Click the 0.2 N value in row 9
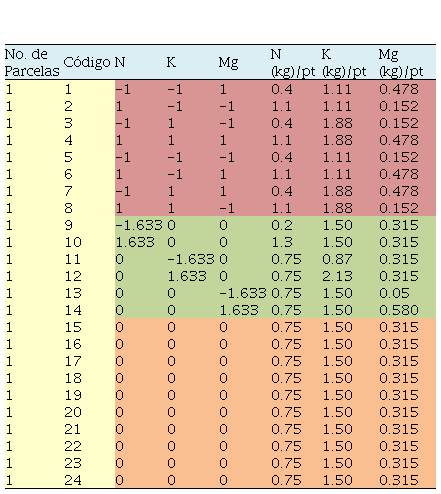Screen dimensions: 441x494 click(x=282, y=225)
